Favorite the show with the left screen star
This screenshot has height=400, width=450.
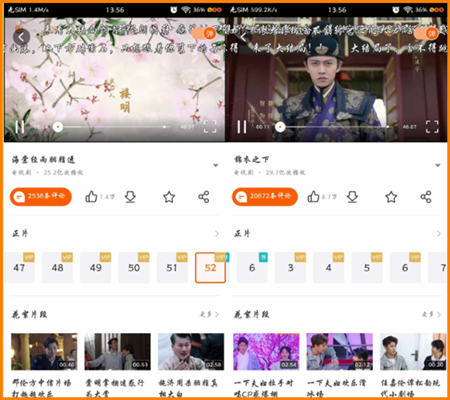pyautogui.click(x=169, y=197)
